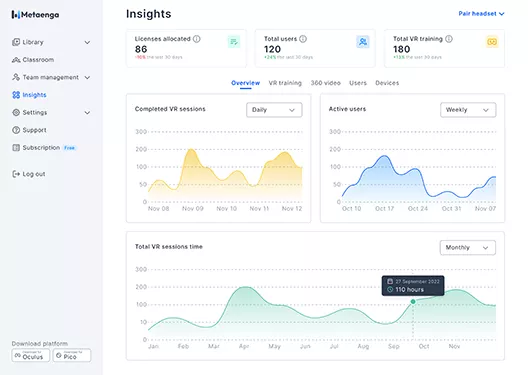Click the Download platform label

pos(40,343)
